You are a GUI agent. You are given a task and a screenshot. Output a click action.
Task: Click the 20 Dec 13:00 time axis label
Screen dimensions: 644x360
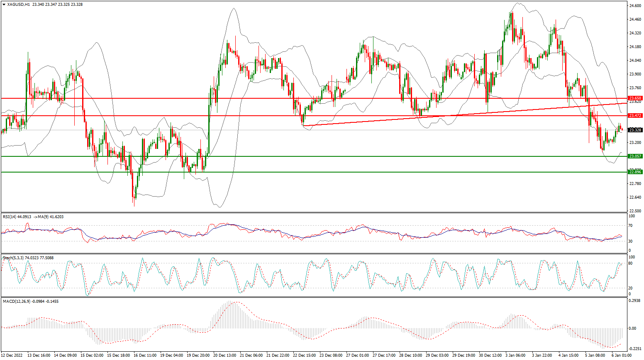coord(225,355)
